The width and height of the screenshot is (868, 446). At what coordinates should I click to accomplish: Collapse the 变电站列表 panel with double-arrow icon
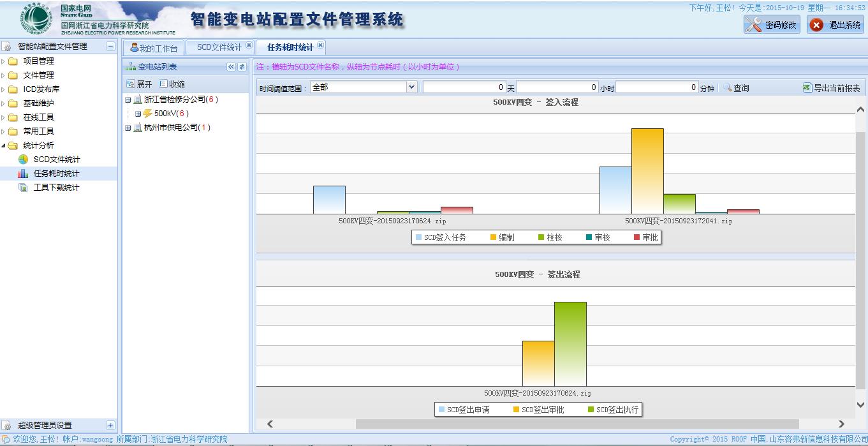231,67
